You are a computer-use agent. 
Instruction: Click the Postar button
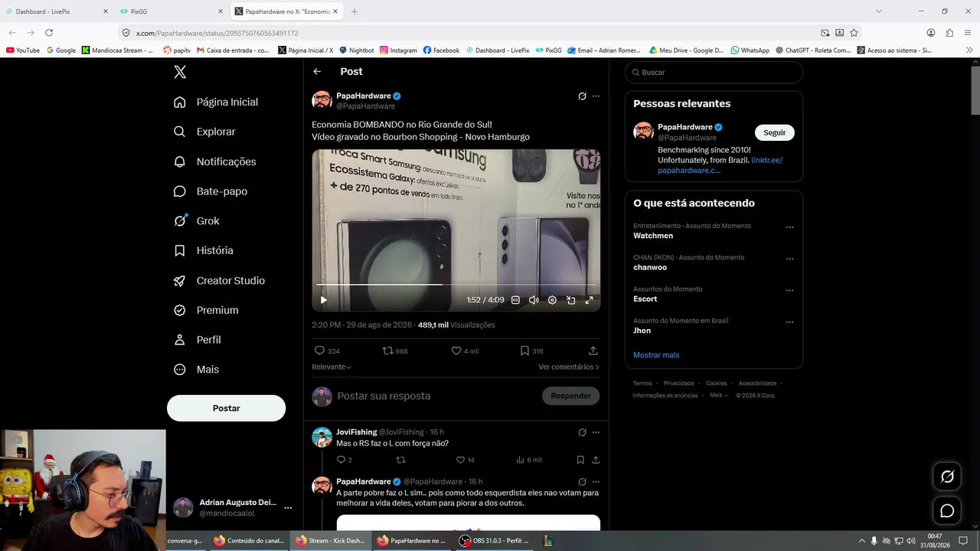pyautogui.click(x=226, y=408)
